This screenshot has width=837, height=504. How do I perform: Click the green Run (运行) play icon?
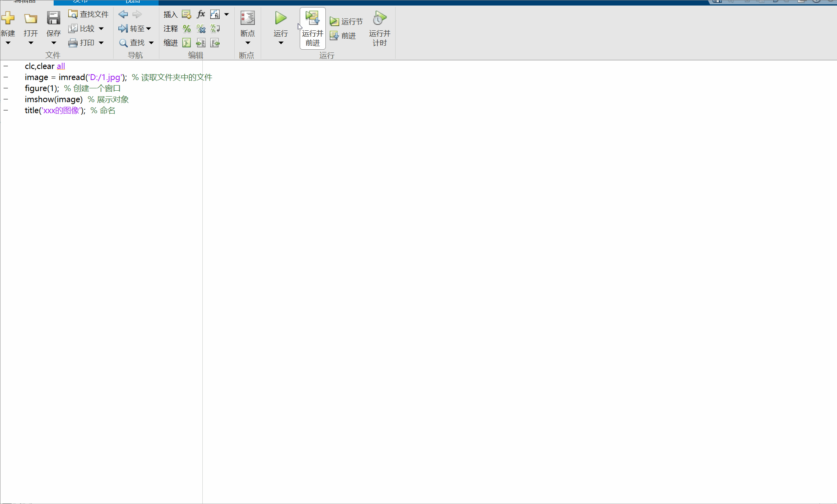pos(280,18)
